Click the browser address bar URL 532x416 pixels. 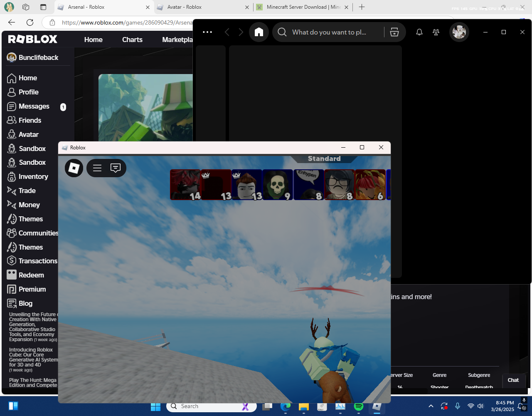coord(127,22)
